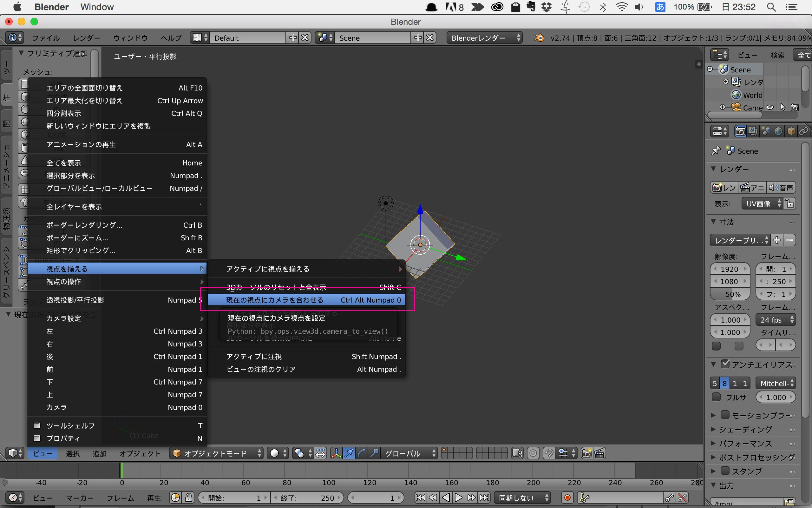Click the OpenGL render animation clapper icon
The image size is (812, 508).
[599, 453]
